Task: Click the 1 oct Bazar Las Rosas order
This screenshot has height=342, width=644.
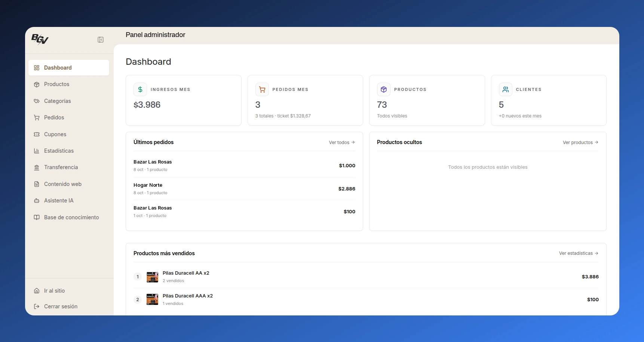Action: click(x=244, y=211)
